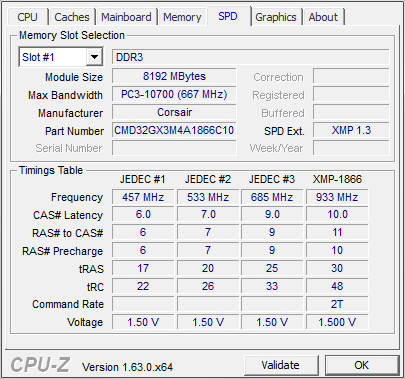Click the Registered empty field
Screen dimensions: 405x379
click(351, 94)
